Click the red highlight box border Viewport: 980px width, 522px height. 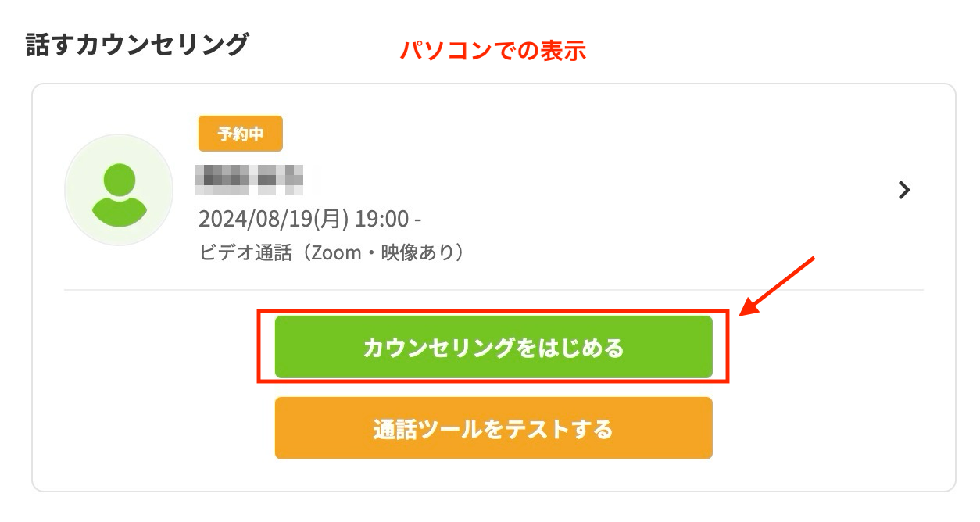point(493,311)
